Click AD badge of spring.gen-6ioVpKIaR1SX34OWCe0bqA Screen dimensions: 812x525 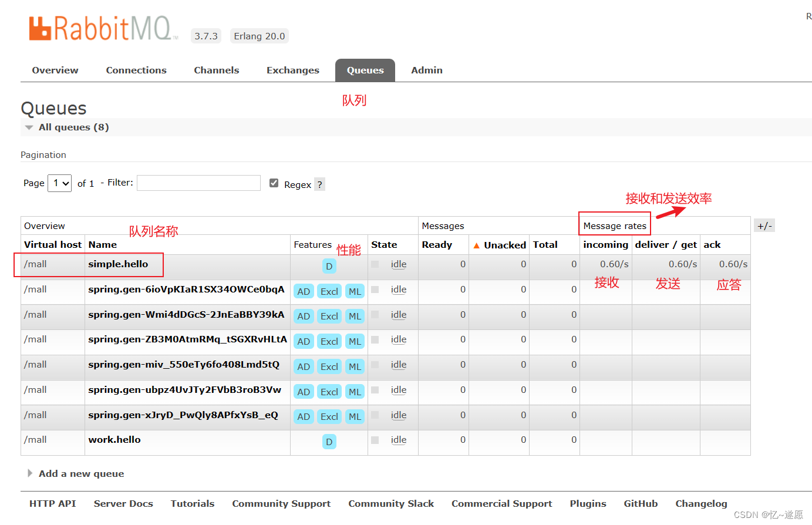[304, 291]
